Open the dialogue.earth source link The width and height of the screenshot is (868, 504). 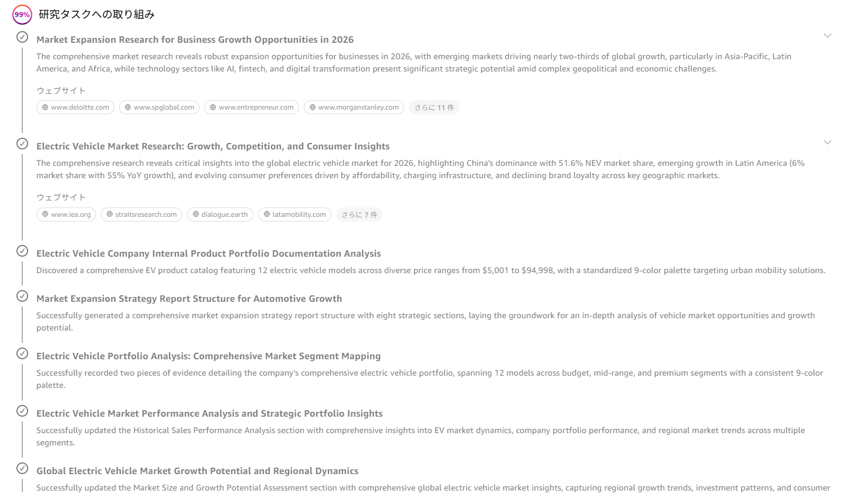(x=220, y=215)
